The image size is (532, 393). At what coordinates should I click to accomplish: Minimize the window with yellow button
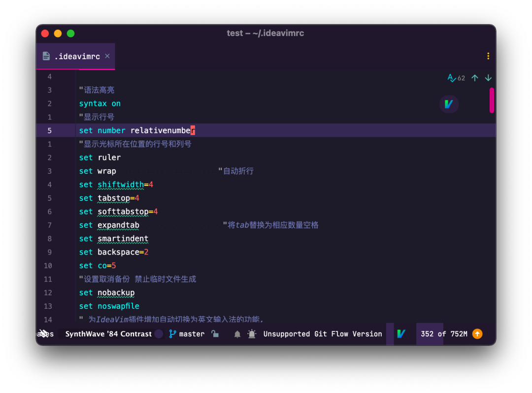[58, 34]
